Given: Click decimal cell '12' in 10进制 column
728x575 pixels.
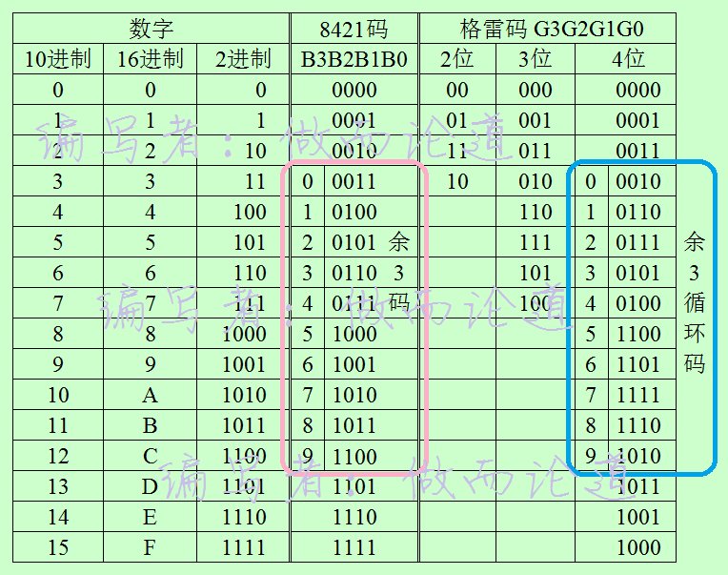Looking at the screenshot, I should pos(58,456).
